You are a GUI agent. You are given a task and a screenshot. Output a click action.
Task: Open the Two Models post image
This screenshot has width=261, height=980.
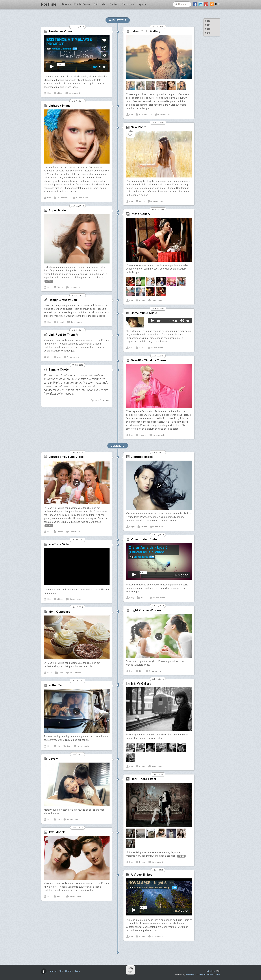(x=76, y=858)
